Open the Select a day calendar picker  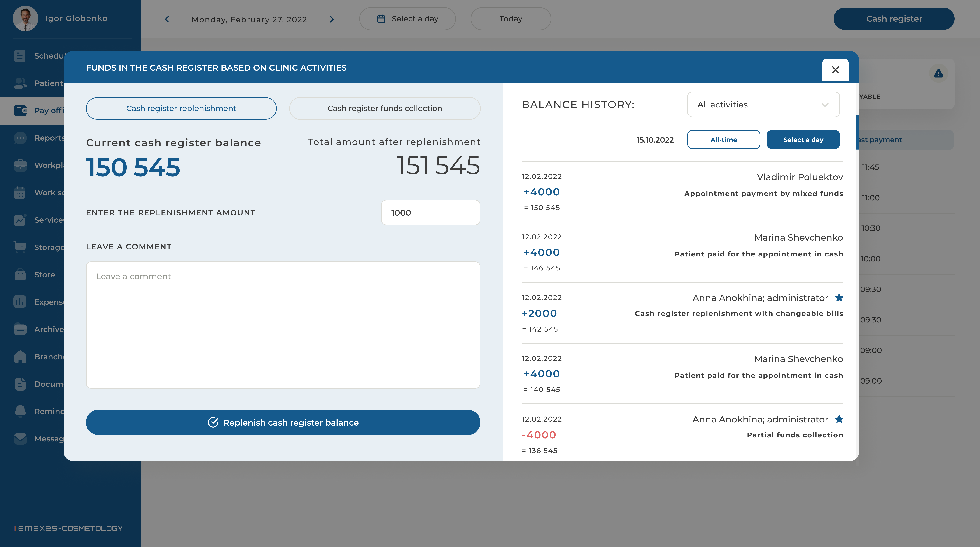[407, 19]
